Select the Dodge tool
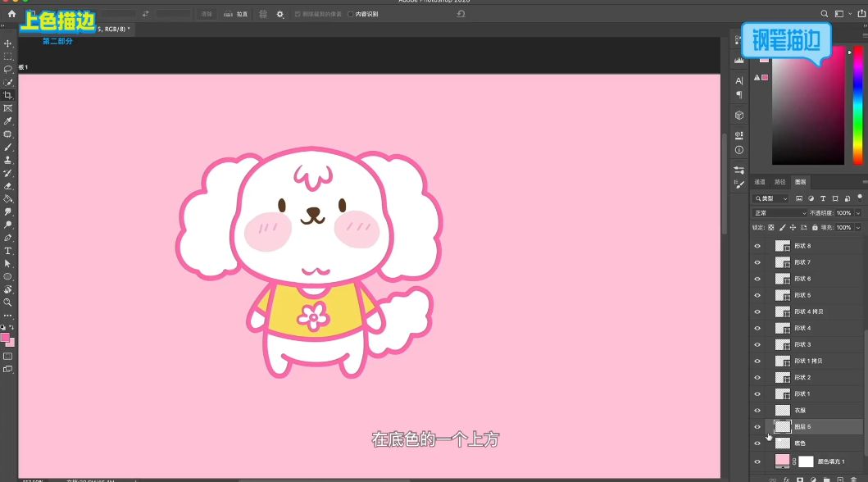This screenshot has width=868, height=482. pyautogui.click(x=7, y=225)
